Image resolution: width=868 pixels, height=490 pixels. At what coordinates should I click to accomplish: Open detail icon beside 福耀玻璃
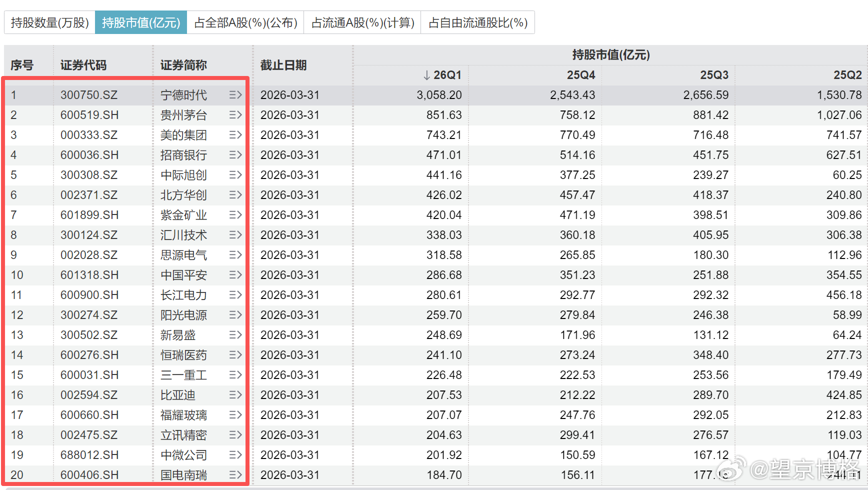click(x=235, y=415)
